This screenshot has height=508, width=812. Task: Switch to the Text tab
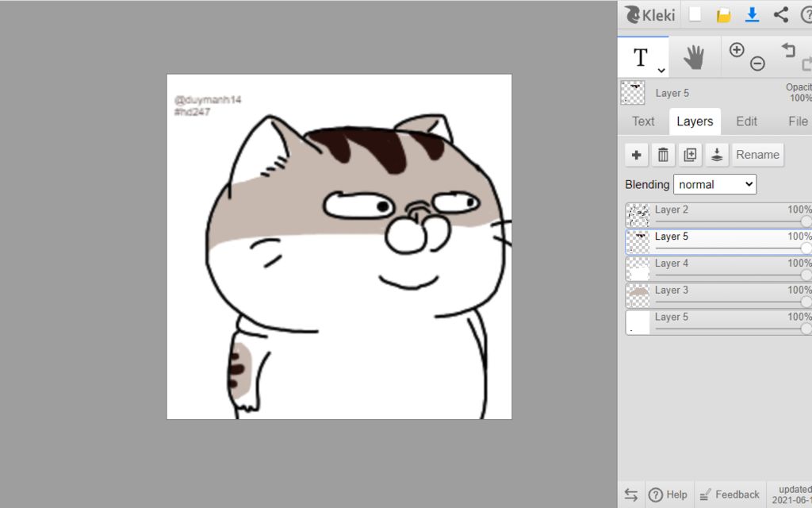pos(642,121)
